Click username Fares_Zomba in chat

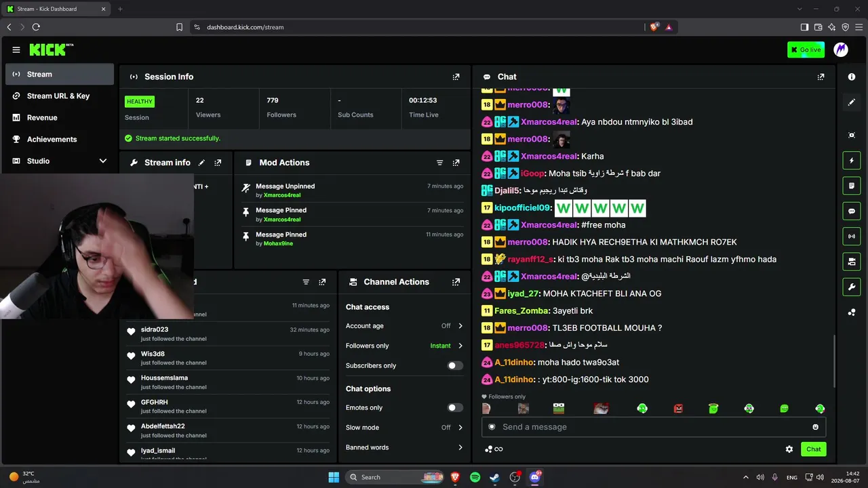click(521, 310)
